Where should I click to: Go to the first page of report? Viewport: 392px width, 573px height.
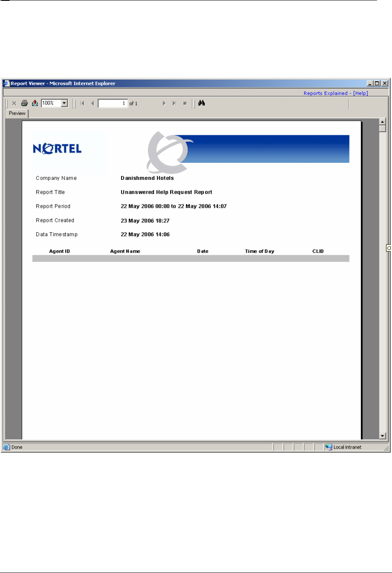tap(82, 103)
